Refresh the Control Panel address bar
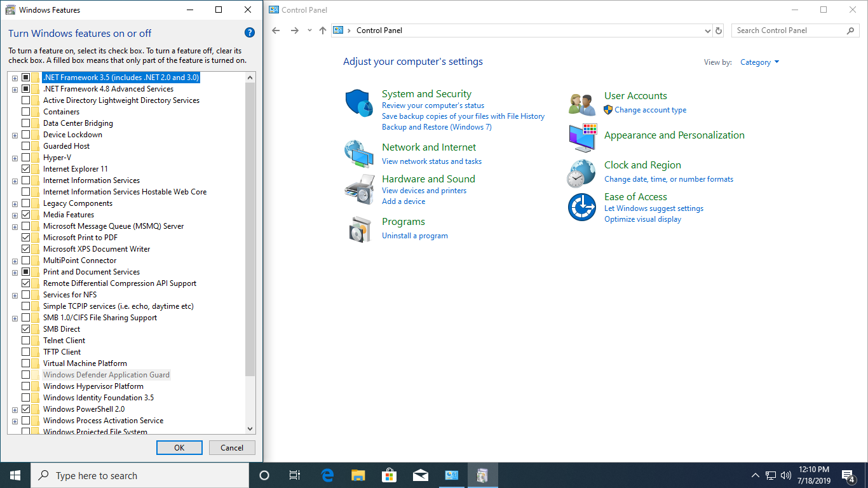The width and height of the screenshot is (868, 488). click(719, 30)
